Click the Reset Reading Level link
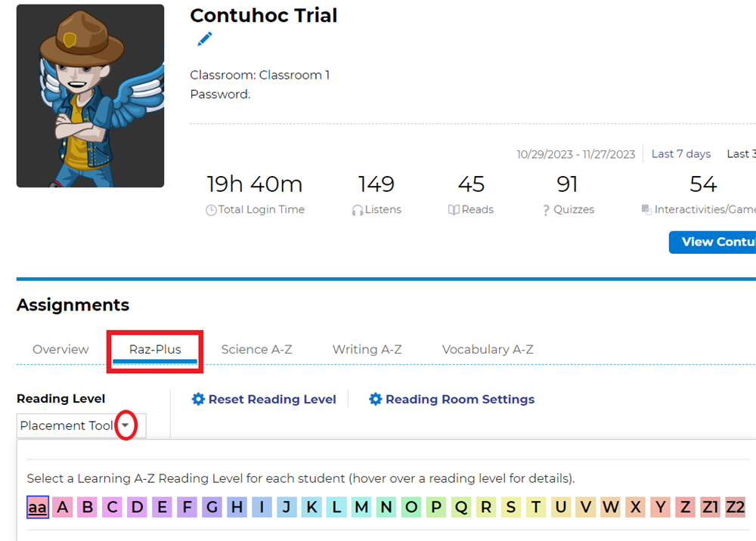Screen dimensions: 756x541 pyautogui.click(x=272, y=399)
